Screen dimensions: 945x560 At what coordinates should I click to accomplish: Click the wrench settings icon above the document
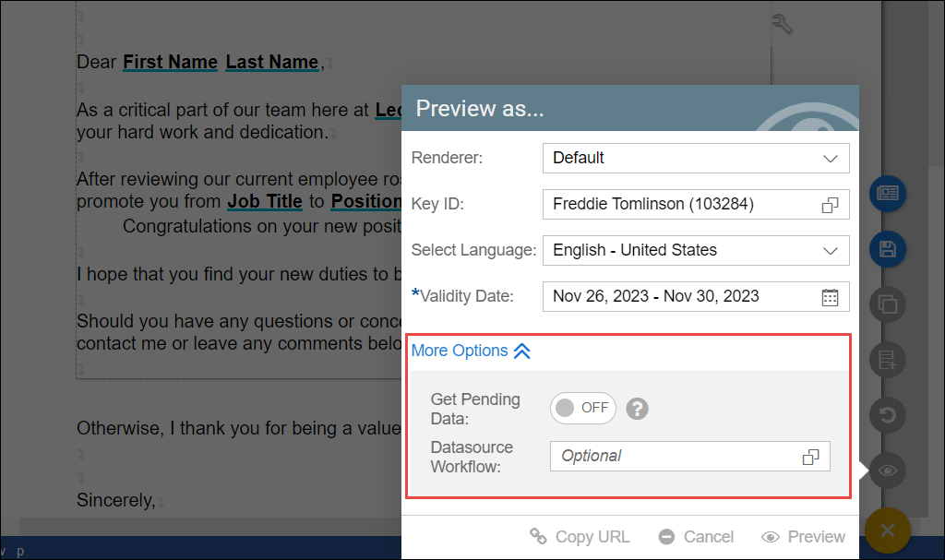(782, 25)
